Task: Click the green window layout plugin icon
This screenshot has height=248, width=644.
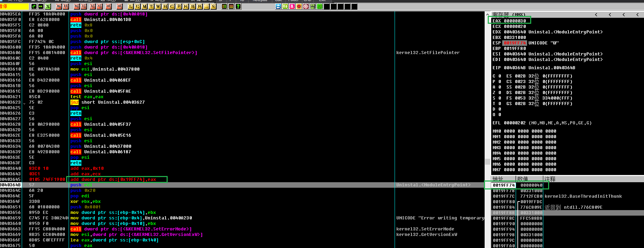Action: [320, 7]
